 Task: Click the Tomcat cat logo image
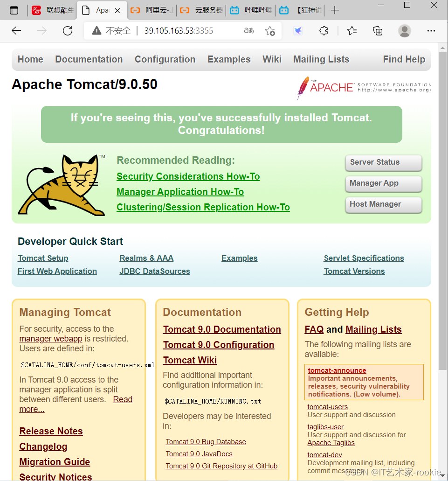[x=62, y=185]
